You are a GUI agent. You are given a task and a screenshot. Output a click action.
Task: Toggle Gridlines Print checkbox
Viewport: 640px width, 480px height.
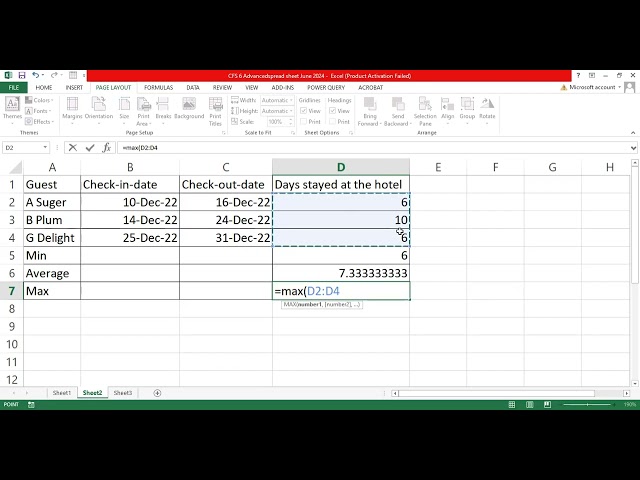point(303,122)
